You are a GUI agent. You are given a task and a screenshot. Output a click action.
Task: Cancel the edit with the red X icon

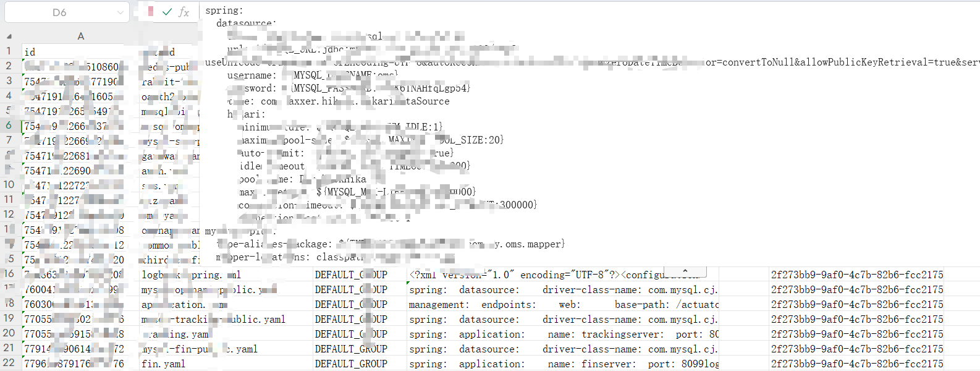coord(151,11)
